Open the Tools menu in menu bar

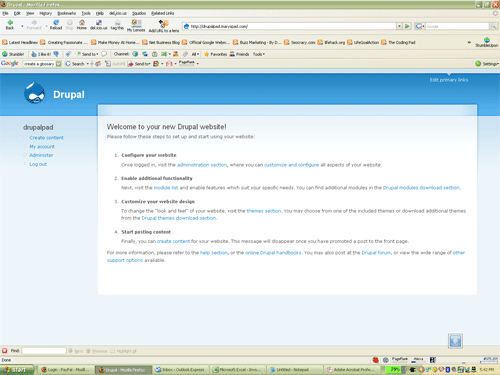[x=86, y=13]
